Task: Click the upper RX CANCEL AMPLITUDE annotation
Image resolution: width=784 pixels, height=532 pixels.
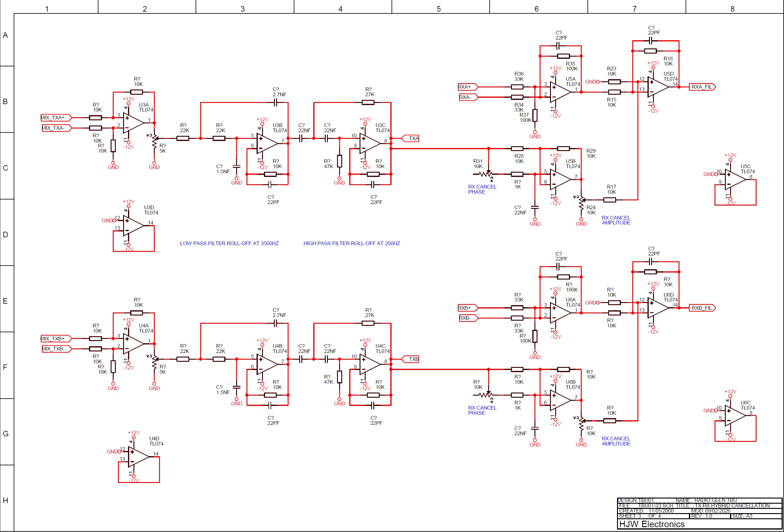Action: 616,220
